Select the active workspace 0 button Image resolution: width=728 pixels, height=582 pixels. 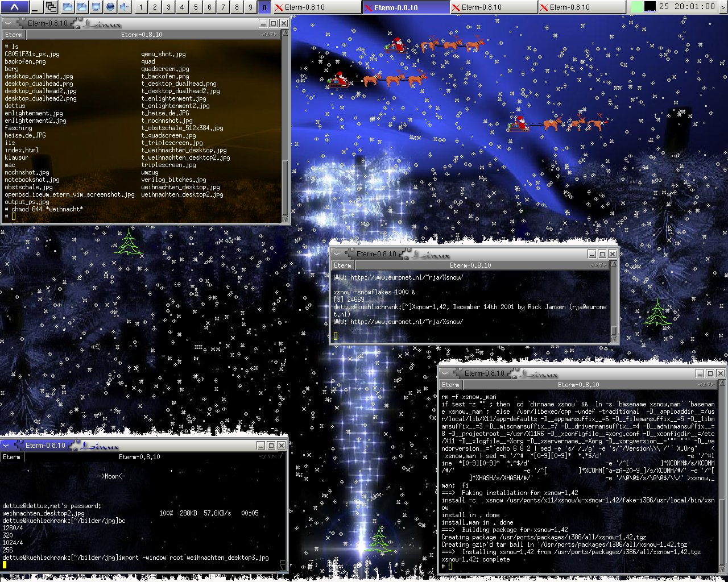264,7
